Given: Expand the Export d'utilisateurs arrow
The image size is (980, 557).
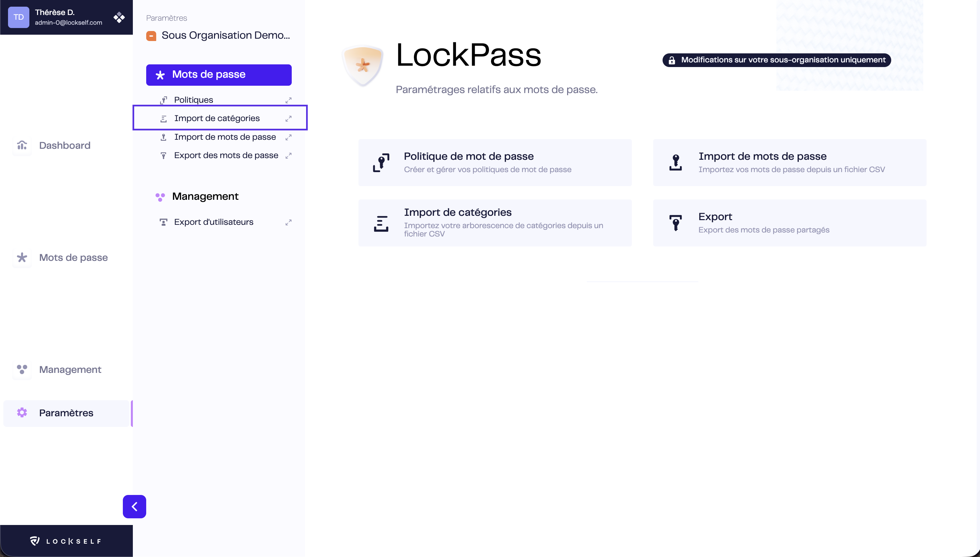Looking at the screenshot, I should [x=289, y=222].
